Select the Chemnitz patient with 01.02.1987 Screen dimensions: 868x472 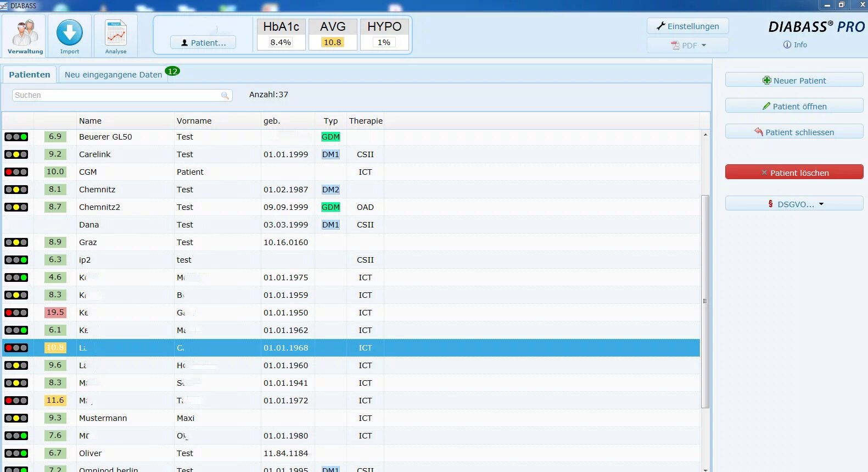coord(97,190)
